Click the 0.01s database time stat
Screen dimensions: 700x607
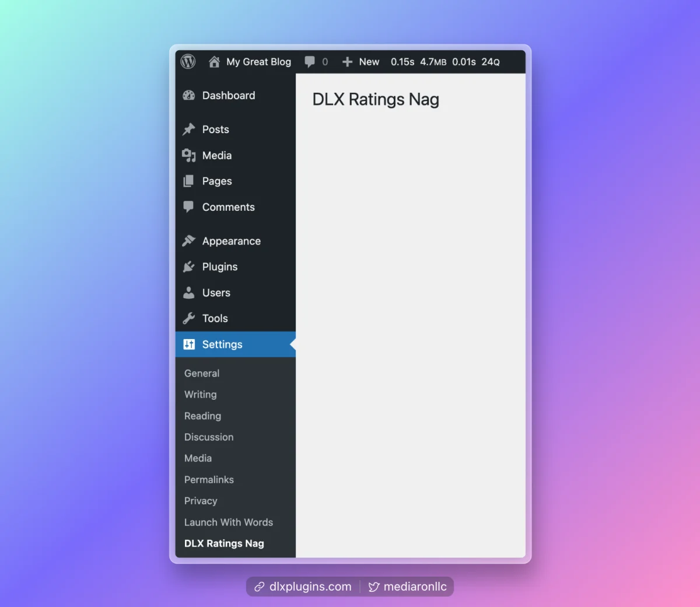coord(464,62)
